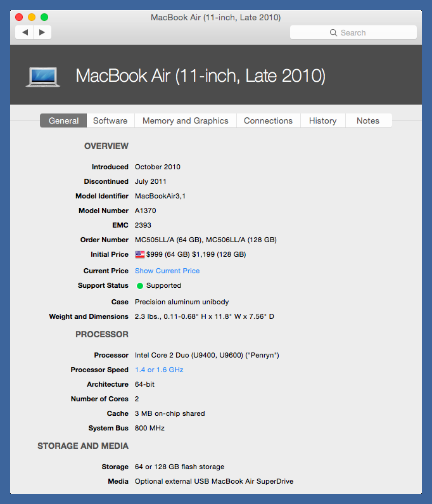Screen dimensions: 432x504
Task: Click the US flag next to Initial Price
Action: point(140,254)
